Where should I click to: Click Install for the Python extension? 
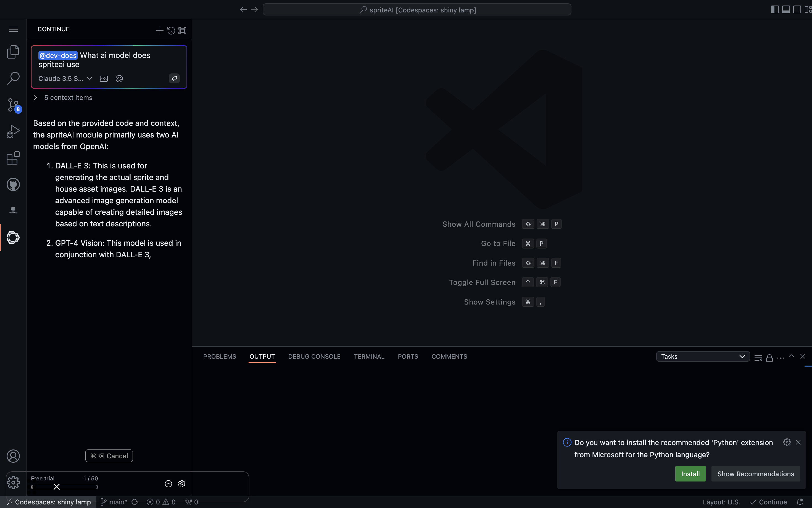690,474
